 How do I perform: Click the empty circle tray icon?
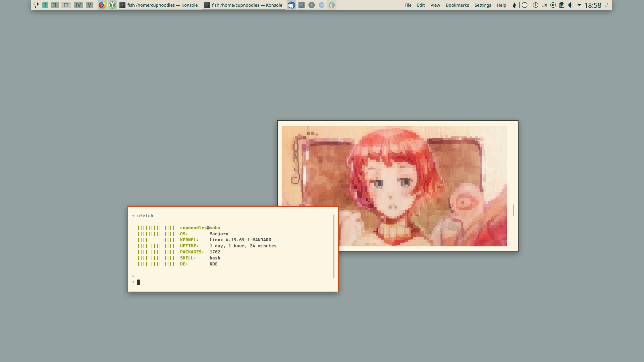[525, 5]
